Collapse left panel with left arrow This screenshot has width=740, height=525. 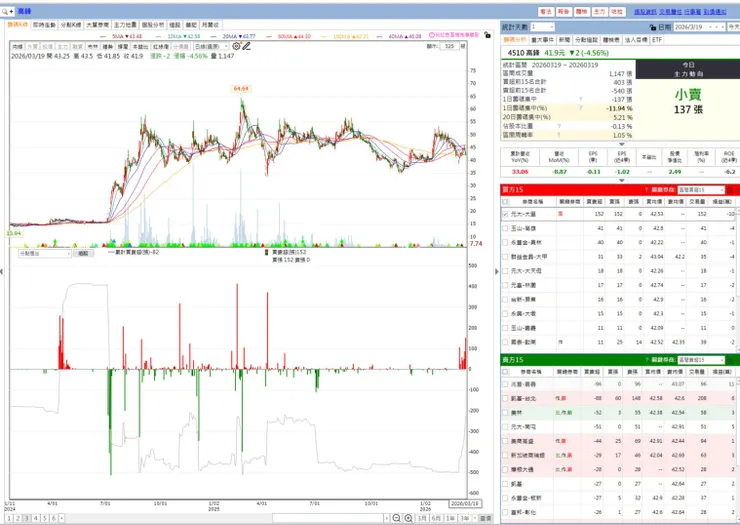pos(2,271)
